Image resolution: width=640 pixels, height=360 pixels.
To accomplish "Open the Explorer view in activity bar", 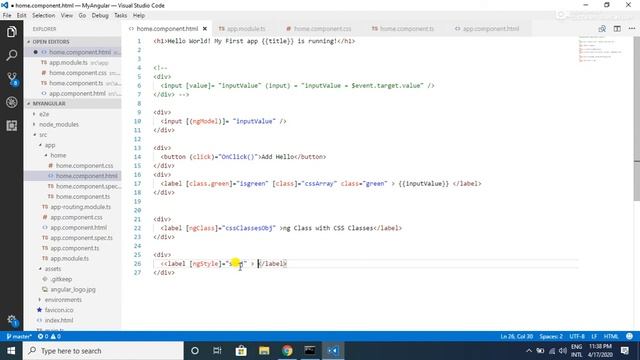I will [11, 31].
